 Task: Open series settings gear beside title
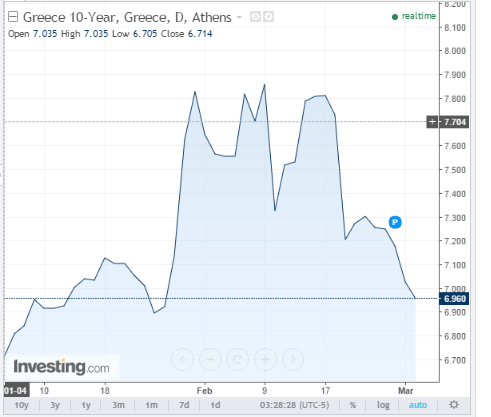coord(269,16)
